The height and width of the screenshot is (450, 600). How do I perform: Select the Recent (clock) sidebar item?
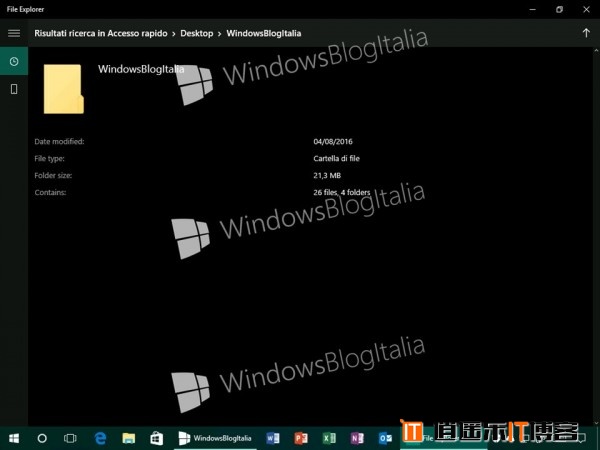click(x=14, y=61)
